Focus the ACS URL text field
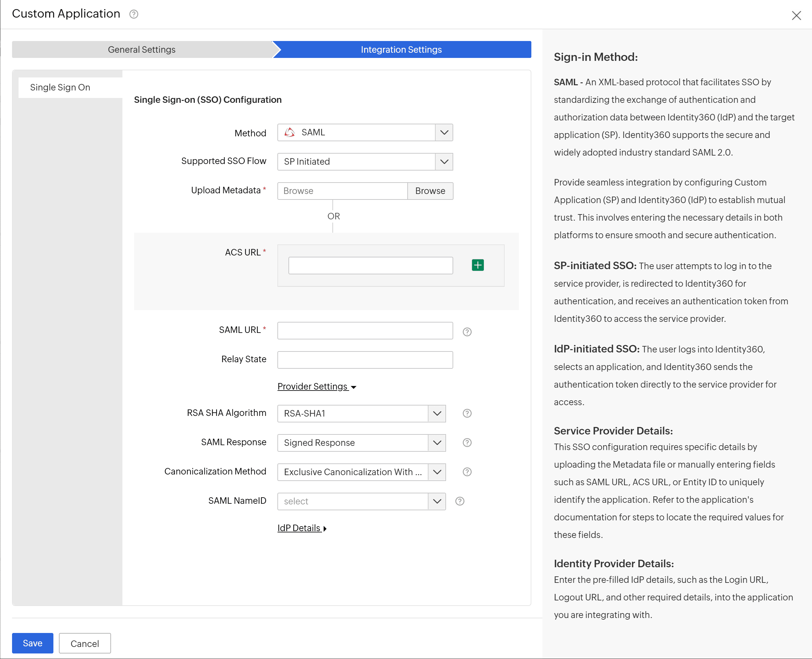Viewport: 812px width, 659px height. pyautogui.click(x=370, y=265)
